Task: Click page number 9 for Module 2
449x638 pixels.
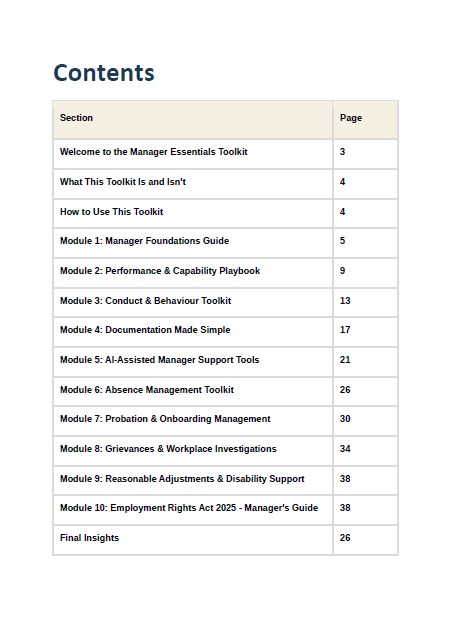Action: [x=342, y=271]
